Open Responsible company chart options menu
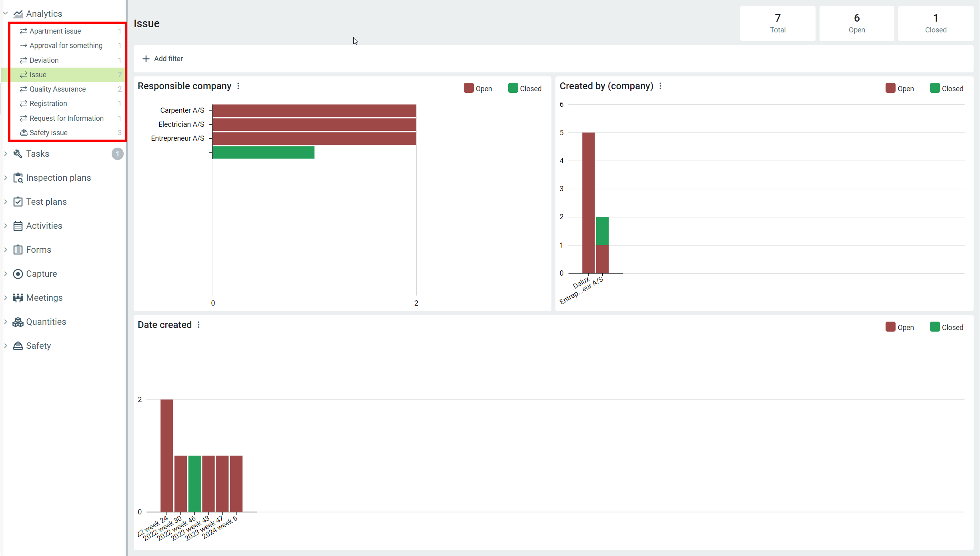This screenshot has height=556, width=980. pos(238,86)
